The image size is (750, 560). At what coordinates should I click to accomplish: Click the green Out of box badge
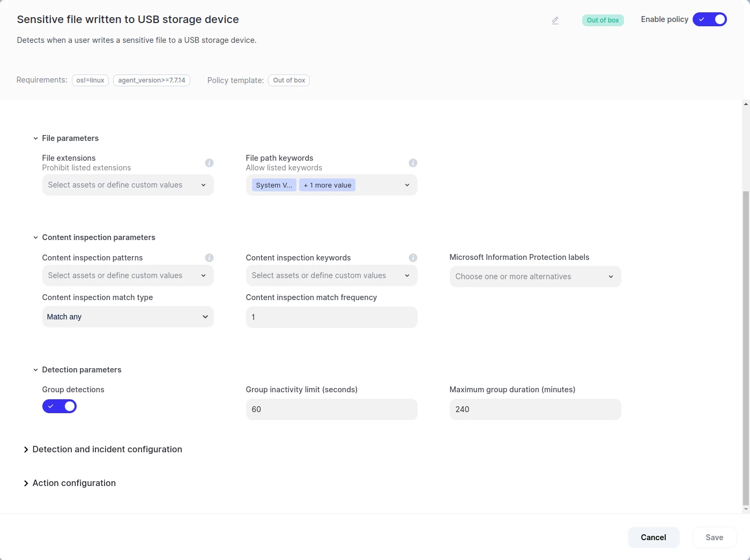tap(603, 20)
